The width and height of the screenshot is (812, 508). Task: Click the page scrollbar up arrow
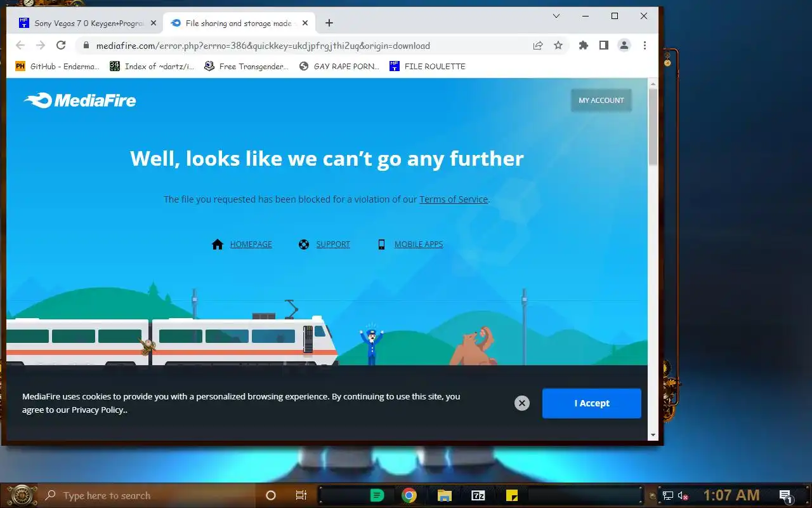click(x=653, y=84)
